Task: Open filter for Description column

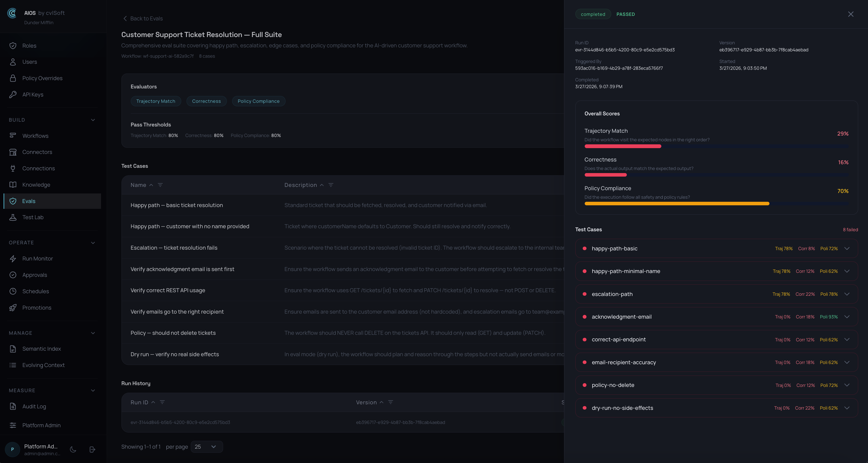Action: click(x=331, y=185)
